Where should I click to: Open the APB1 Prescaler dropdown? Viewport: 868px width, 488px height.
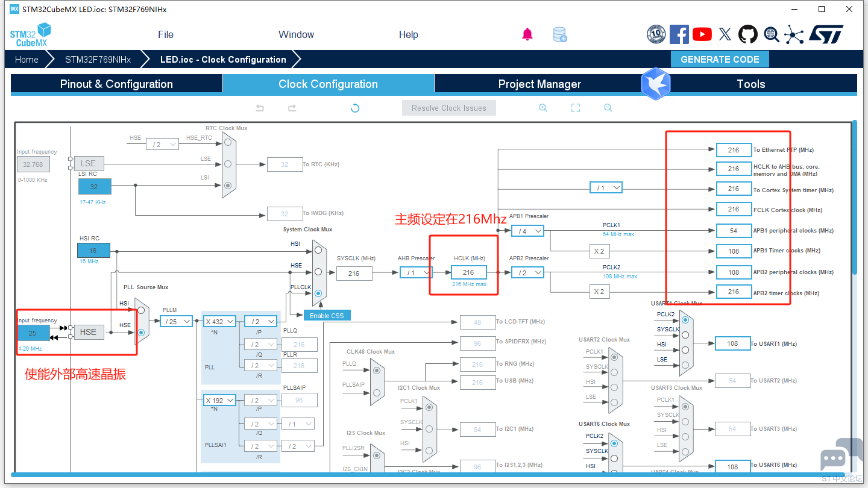click(527, 231)
